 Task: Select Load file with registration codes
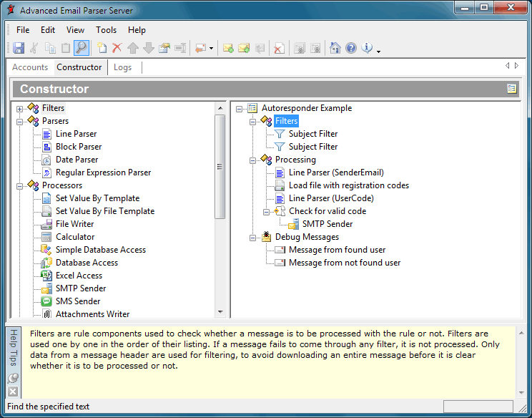348,185
